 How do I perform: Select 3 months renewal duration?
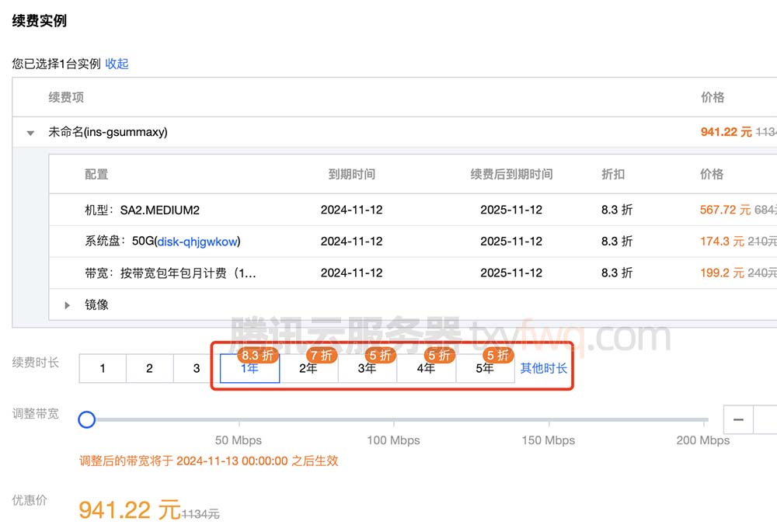coord(197,368)
